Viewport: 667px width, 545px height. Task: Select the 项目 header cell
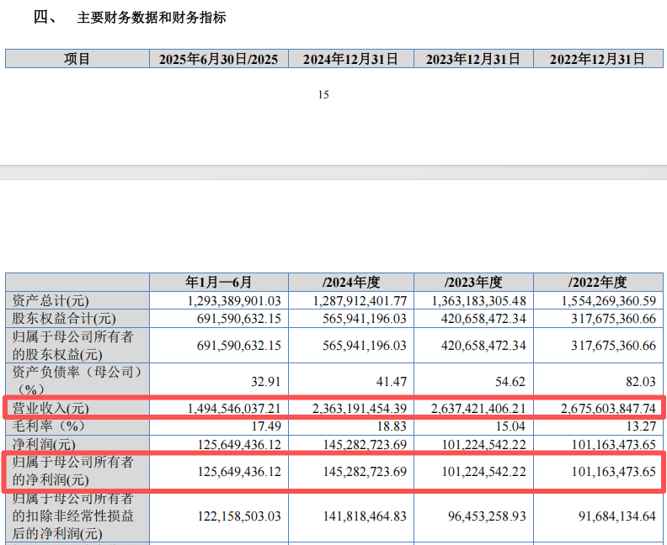[77, 59]
